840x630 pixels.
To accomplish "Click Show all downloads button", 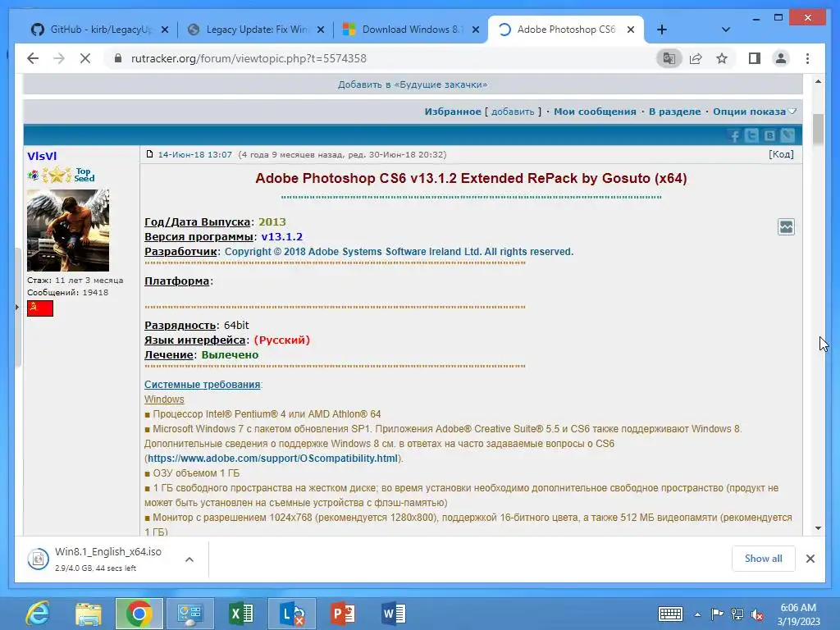I will (764, 559).
